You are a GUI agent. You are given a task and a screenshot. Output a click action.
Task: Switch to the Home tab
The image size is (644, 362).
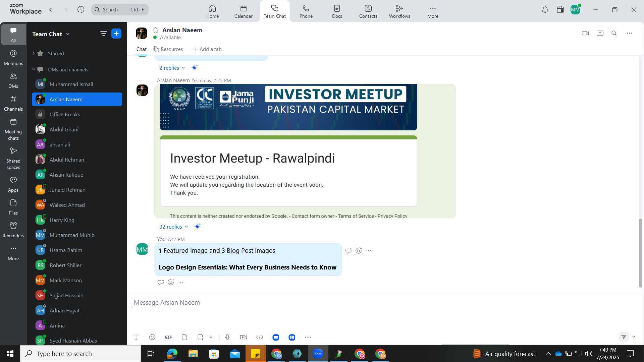coord(212,11)
